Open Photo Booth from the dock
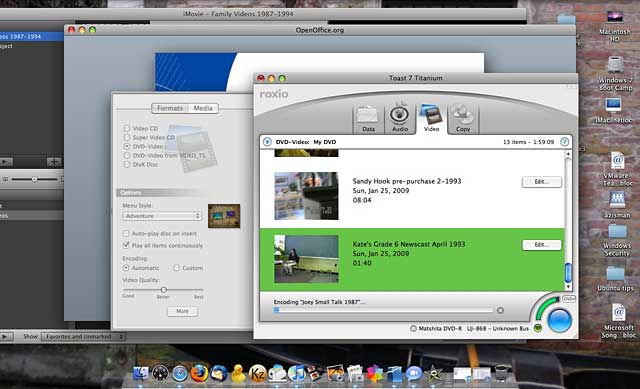 point(316,373)
